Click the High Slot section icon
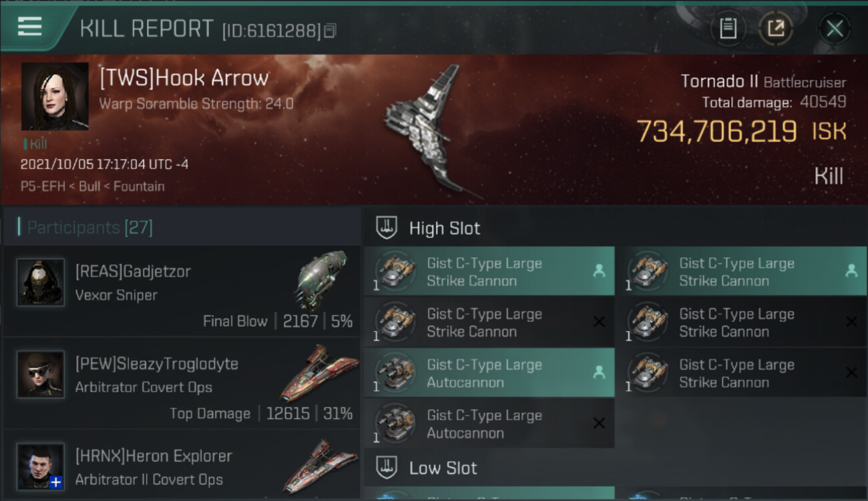The width and height of the screenshot is (868, 501). pos(387,228)
